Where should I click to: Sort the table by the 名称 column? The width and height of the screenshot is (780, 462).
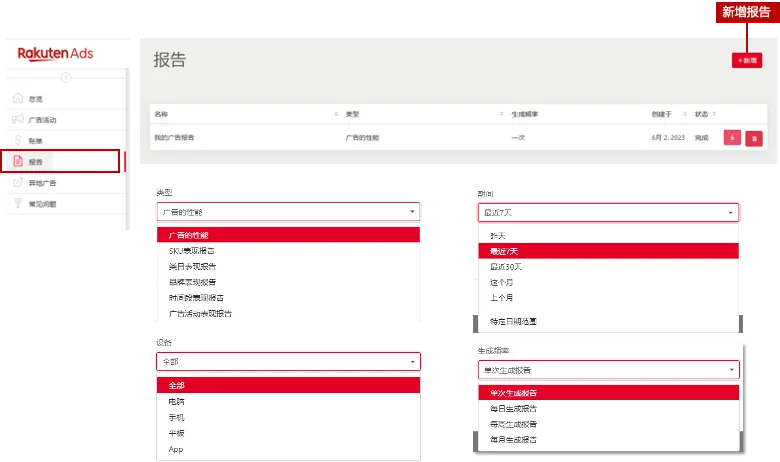point(336,114)
